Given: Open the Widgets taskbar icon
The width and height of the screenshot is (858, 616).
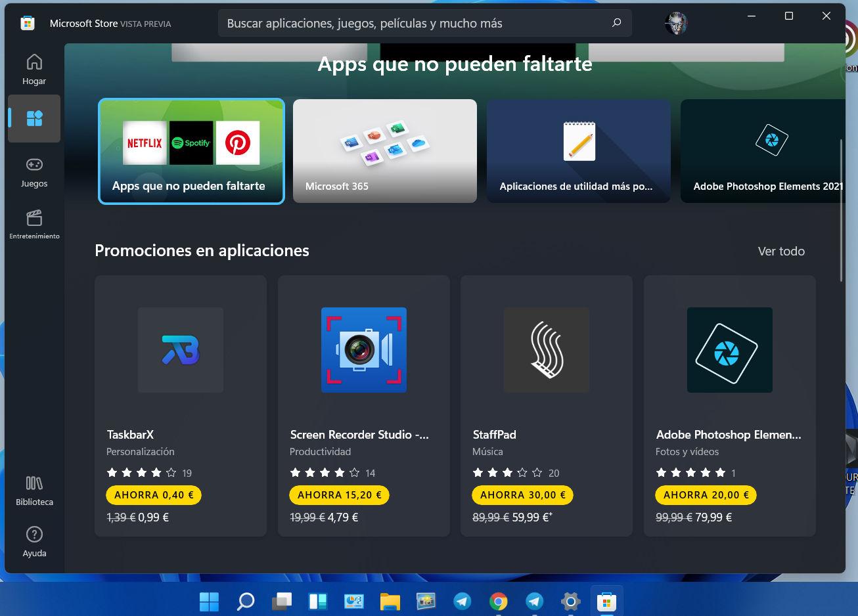Looking at the screenshot, I should coord(318,601).
